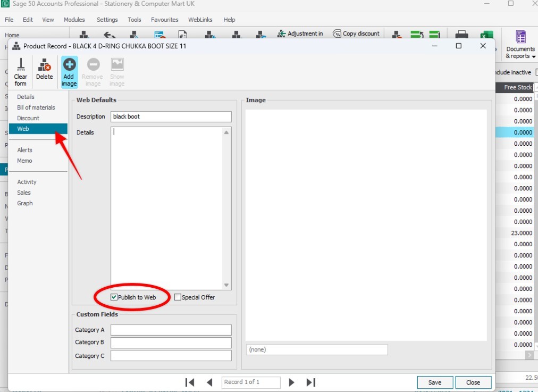Viewport: 538px width, 392px height.
Task: Enable the Special Offer checkbox
Action: point(178,297)
